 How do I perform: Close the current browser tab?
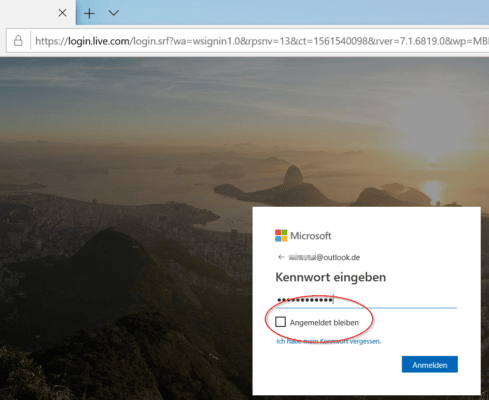(x=62, y=13)
